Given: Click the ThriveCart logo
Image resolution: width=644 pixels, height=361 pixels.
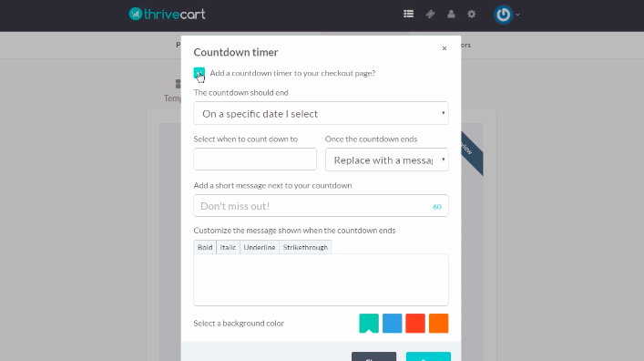Looking at the screenshot, I should 167,14.
